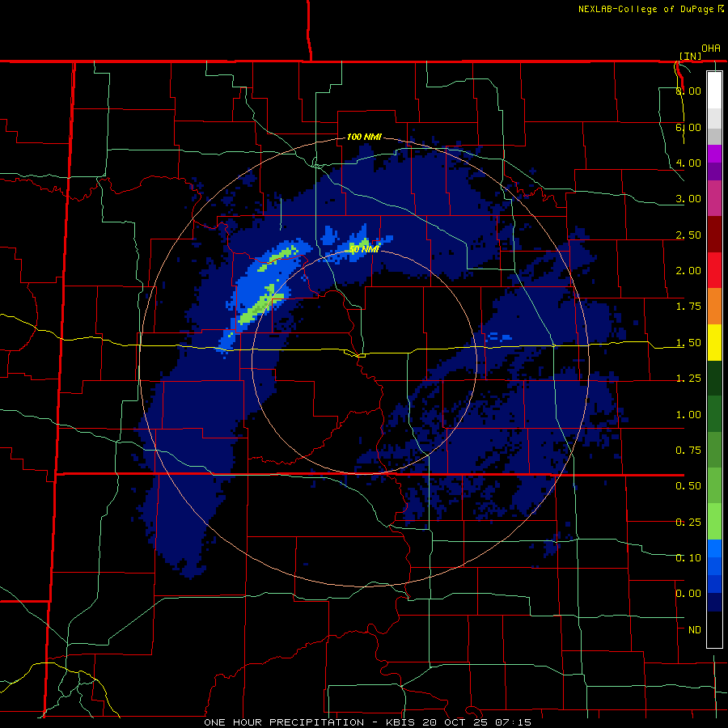Screen dimensions: 728x728
Task: Click the 2.00 legend value
Action: (x=688, y=271)
